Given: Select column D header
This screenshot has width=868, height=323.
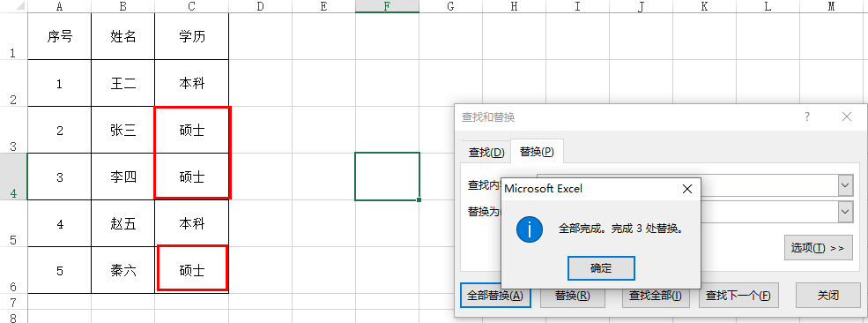Looking at the screenshot, I should click(x=260, y=6).
